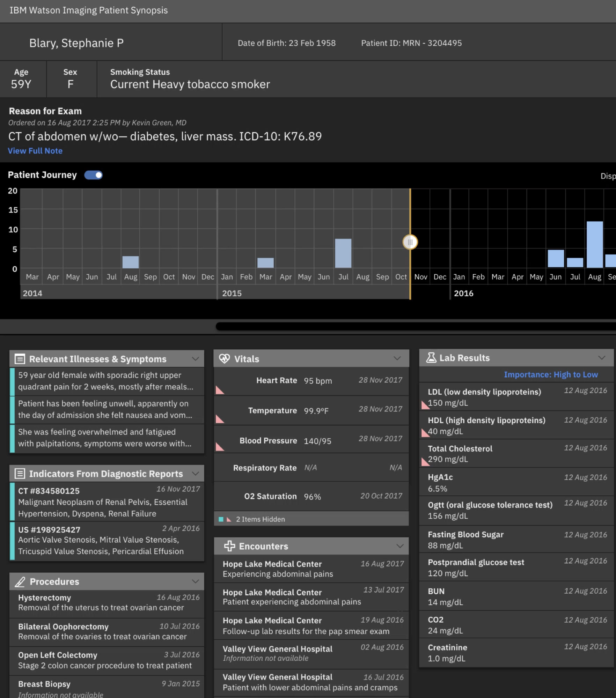Screen dimensions: 616x698
Task: Click the Relevant Illnesses & Symptoms panel icon
Action: (x=20, y=359)
